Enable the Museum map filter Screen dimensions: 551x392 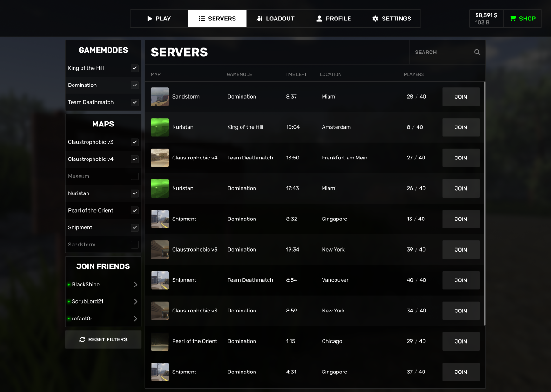134,176
